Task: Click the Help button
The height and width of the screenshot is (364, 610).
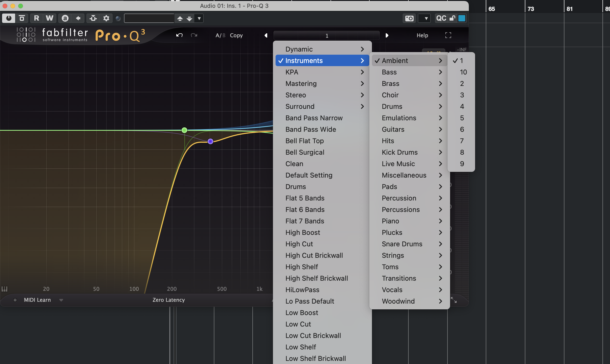Action: pos(422,35)
